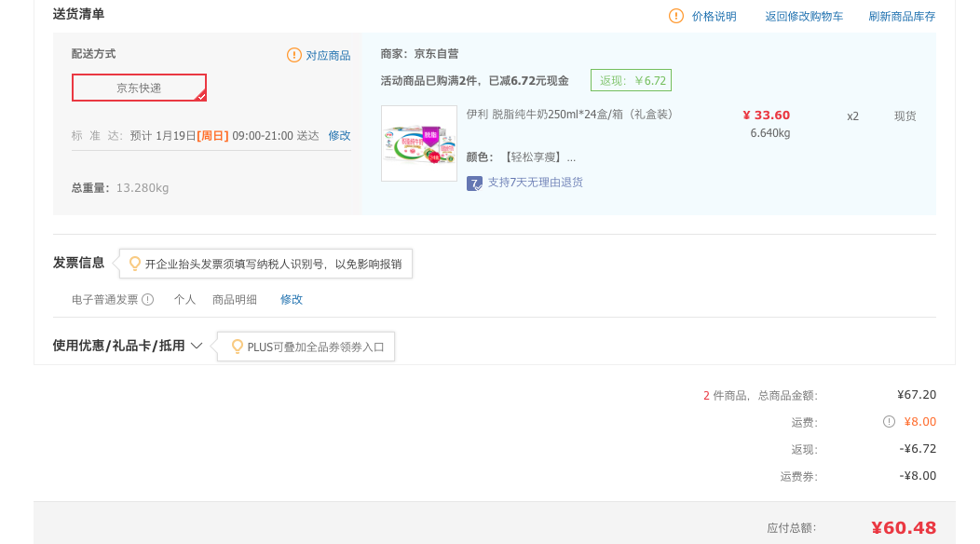
Task: Click 修改 in invoice information row
Action: point(292,300)
